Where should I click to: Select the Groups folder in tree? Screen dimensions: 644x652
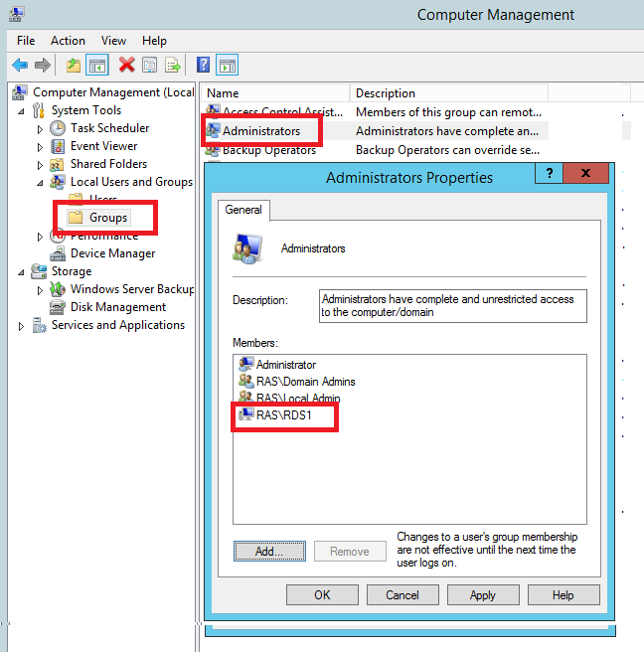point(99,218)
